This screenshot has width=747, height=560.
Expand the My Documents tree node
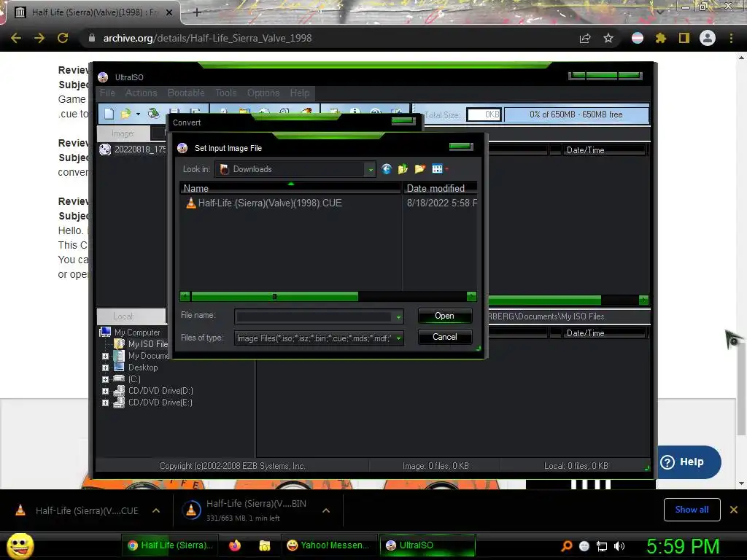106,356
